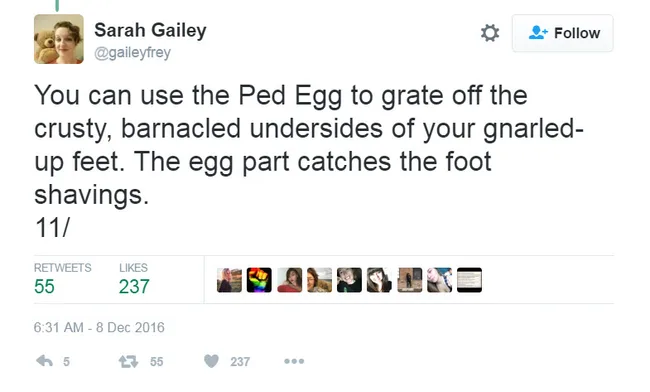Visit the @gaileyfrey handle link
The image size is (650, 392).
tap(132, 53)
